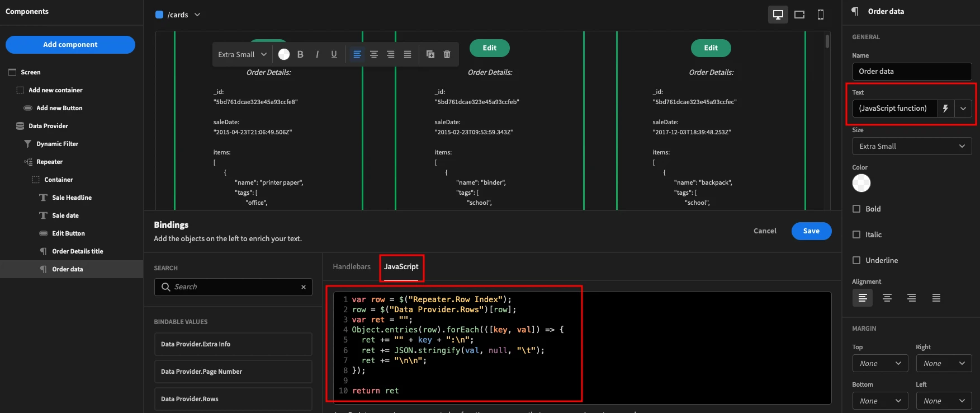
Task: Switch to mobile phone preview icon
Action: click(820, 15)
